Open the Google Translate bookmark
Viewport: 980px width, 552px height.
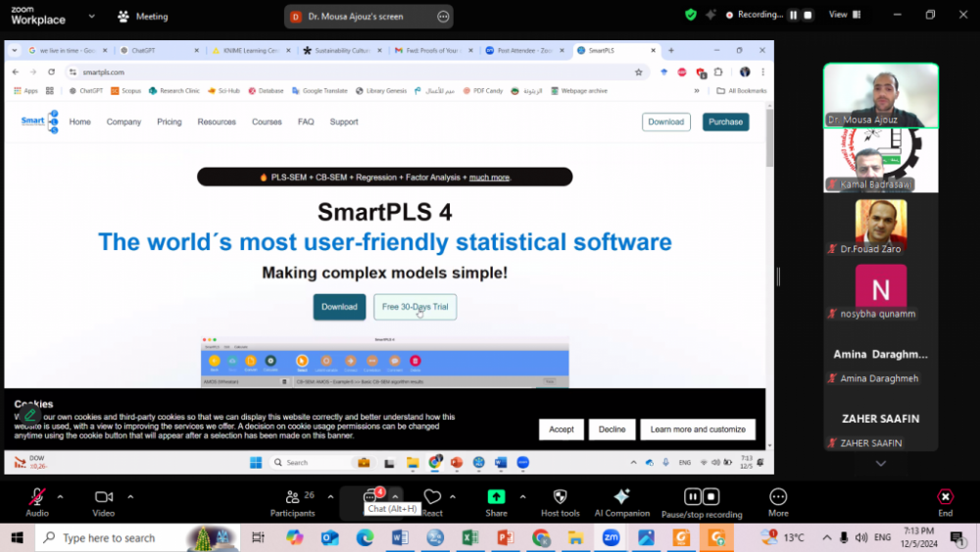tap(319, 90)
